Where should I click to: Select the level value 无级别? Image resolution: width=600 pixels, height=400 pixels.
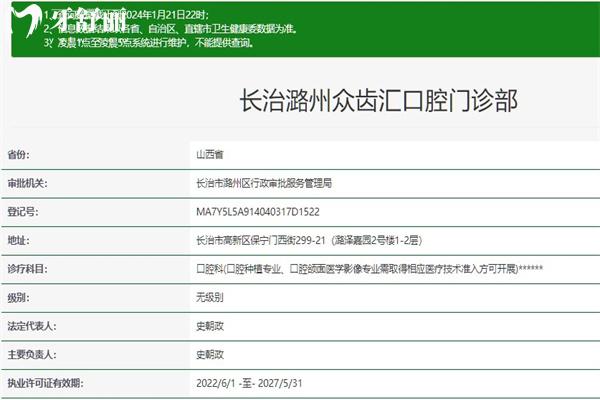pyautogui.click(x=210, y=297)
